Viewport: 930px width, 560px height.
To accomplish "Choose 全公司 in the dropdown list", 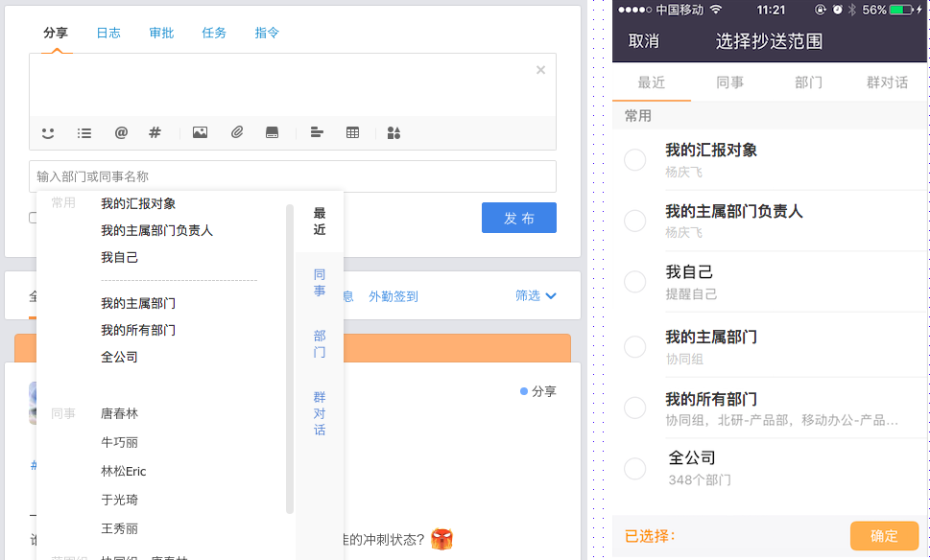I will (x=119, y=357).
